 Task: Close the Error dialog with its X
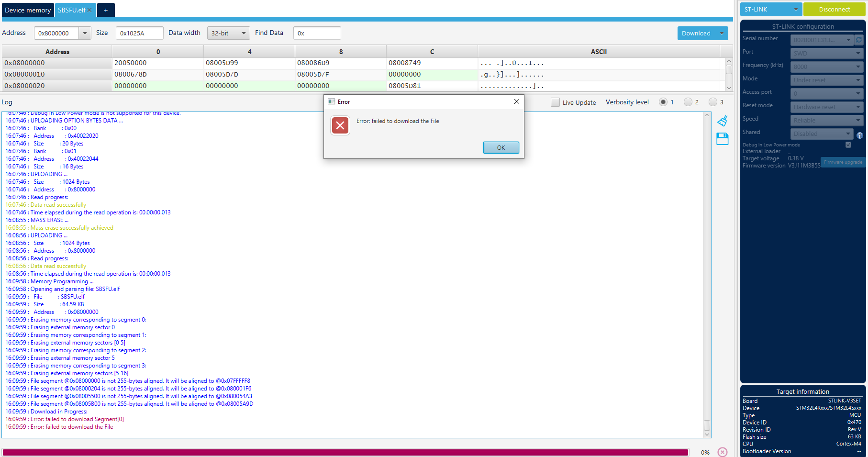[x=516, y=101]
